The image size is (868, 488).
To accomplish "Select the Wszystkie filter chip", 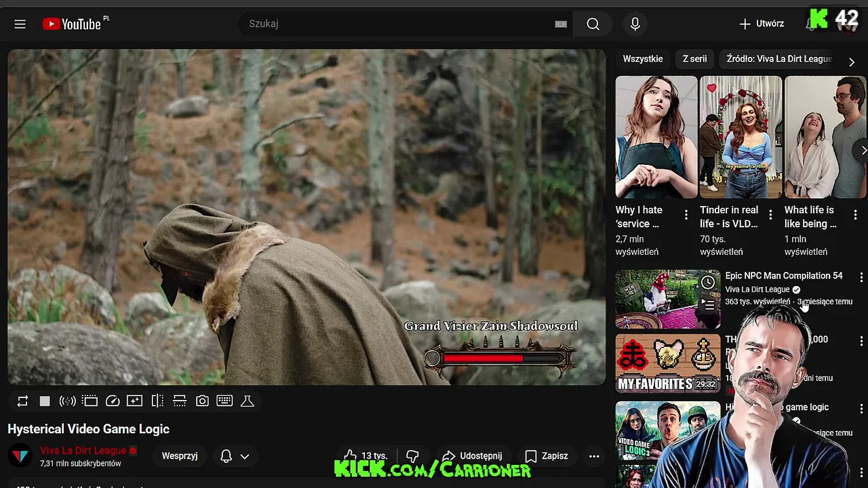I will [x=643, y=59].
